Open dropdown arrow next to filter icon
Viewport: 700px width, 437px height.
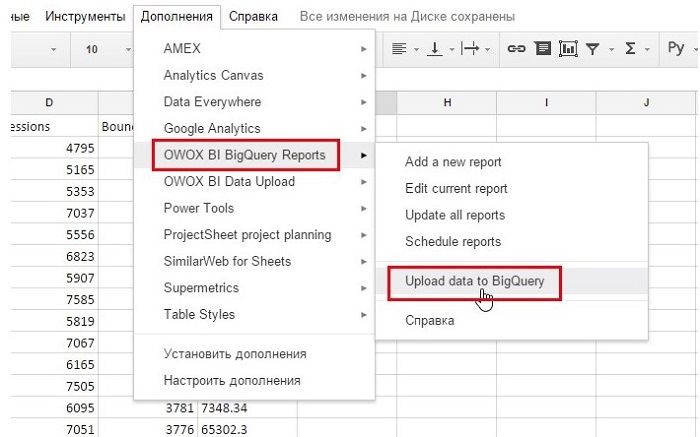click(611, 49)
